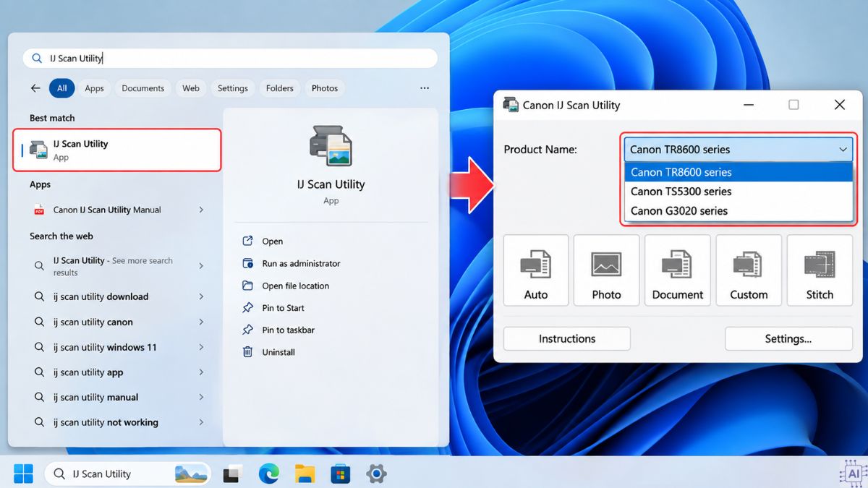This screenshot has height=488, width=868.
Task: Switch to the Apps search filter tab
Action: click(x=94, y=88)
